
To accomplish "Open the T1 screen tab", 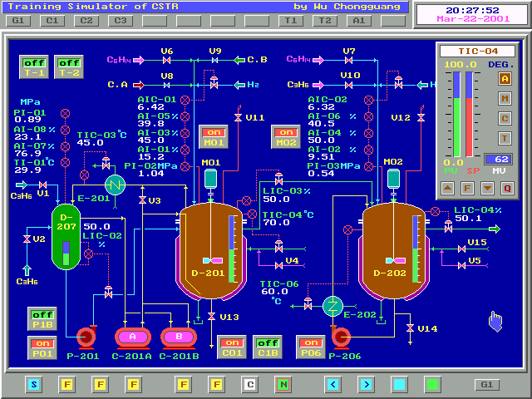I will (291, 19).
